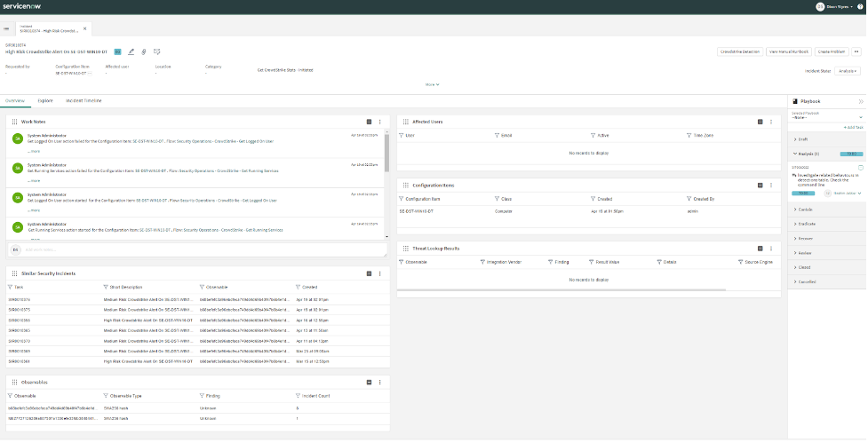
Task: Open the Similar Security Incidents kebab menu
Action: [379, 273]
